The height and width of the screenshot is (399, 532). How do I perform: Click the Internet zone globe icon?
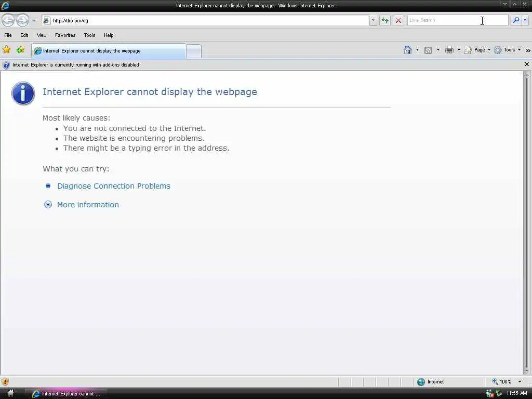tap(421, 382)
